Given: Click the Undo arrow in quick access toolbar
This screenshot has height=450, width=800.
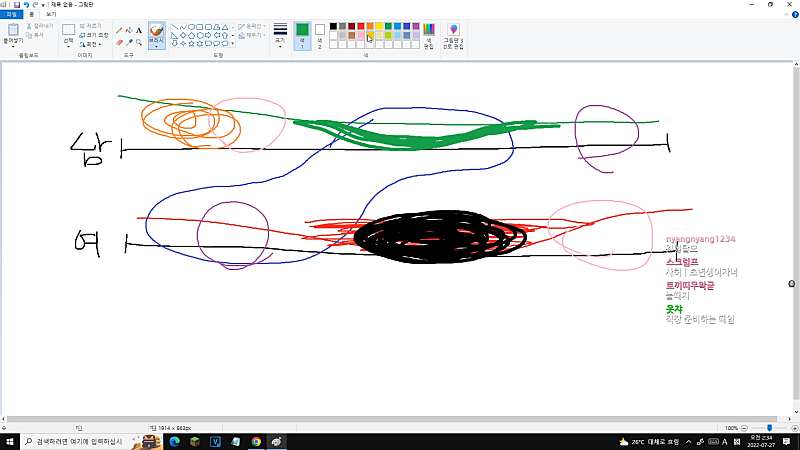Looking at the screenshot, I should click(x=26, y=5).
